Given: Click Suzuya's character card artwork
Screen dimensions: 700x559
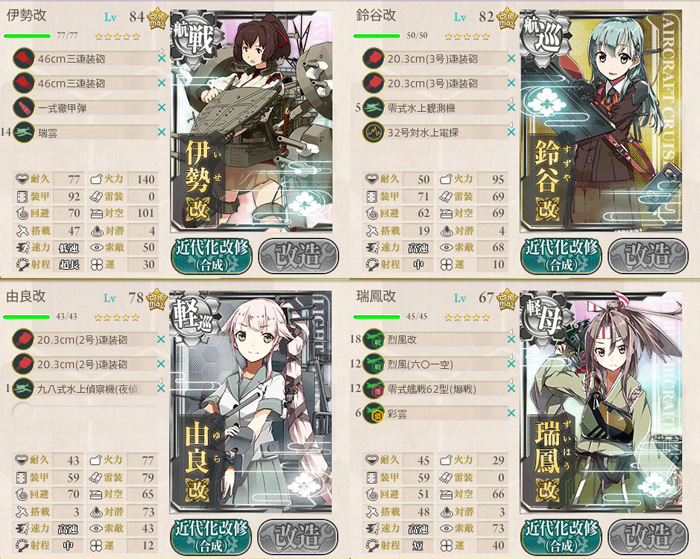Looking at the screenshot, I should [601, 121].
